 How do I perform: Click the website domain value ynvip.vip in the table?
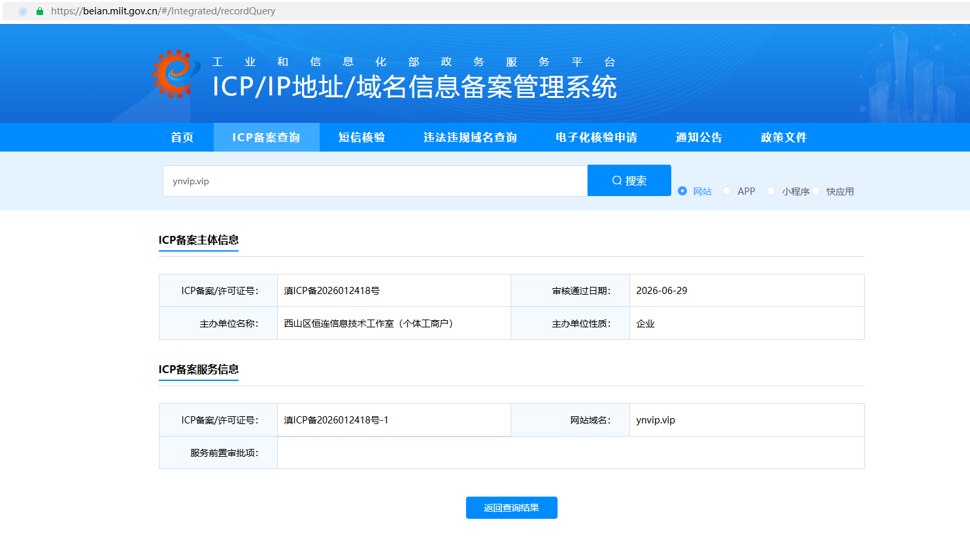point(656,420)
